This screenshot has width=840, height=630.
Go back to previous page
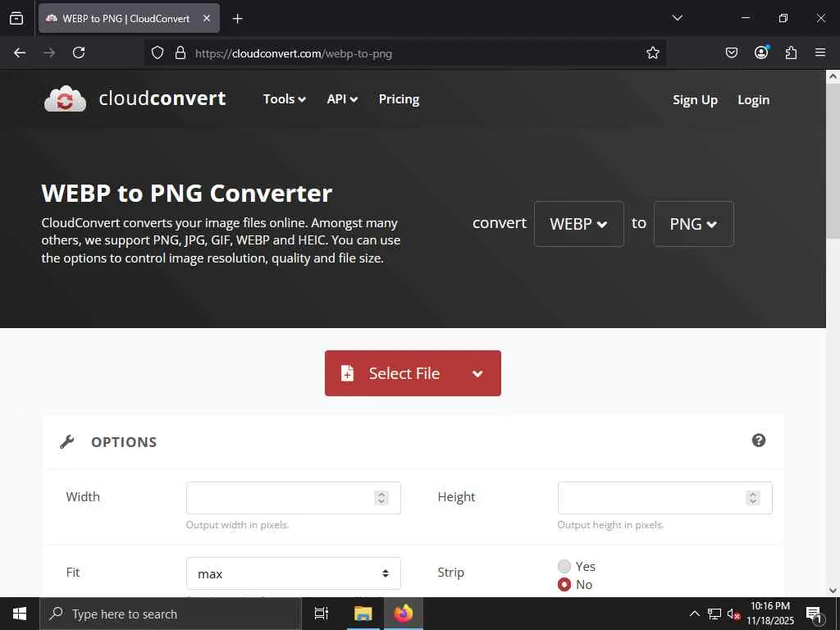pos(20,52)
